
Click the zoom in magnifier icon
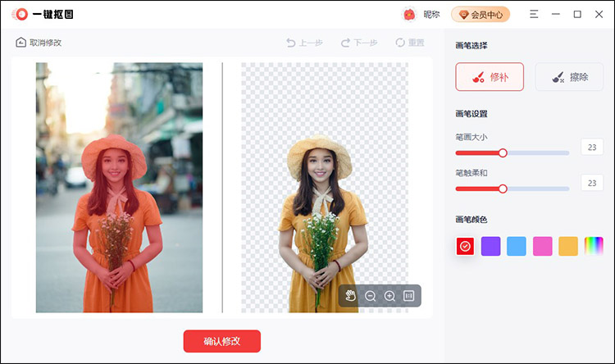click(389, 296)
